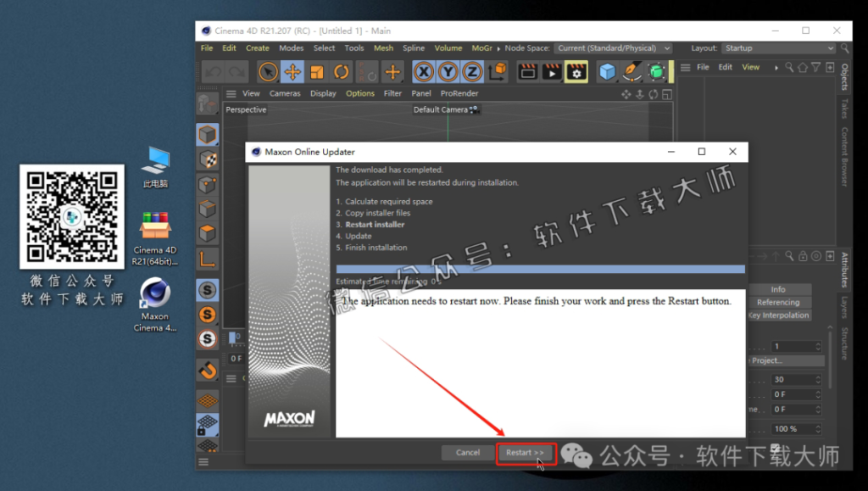Open Edit Render Settings icon

576,72
